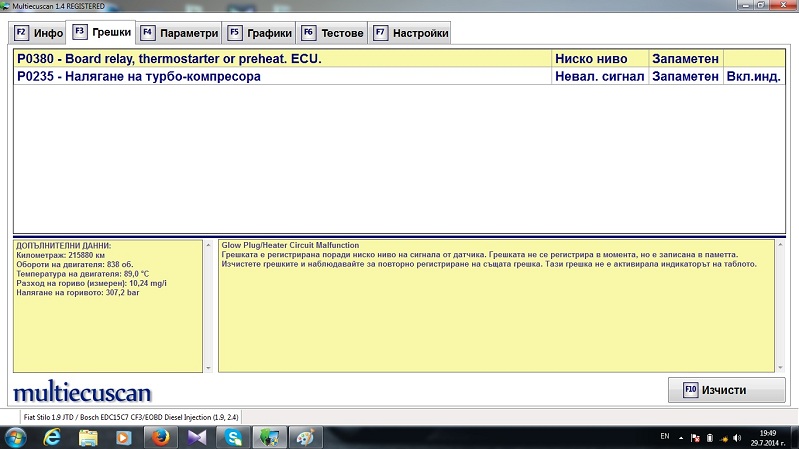Open the Тестове tab
Image resolution: width=799 pixels, height=449 pixels.
click(332, 33)
